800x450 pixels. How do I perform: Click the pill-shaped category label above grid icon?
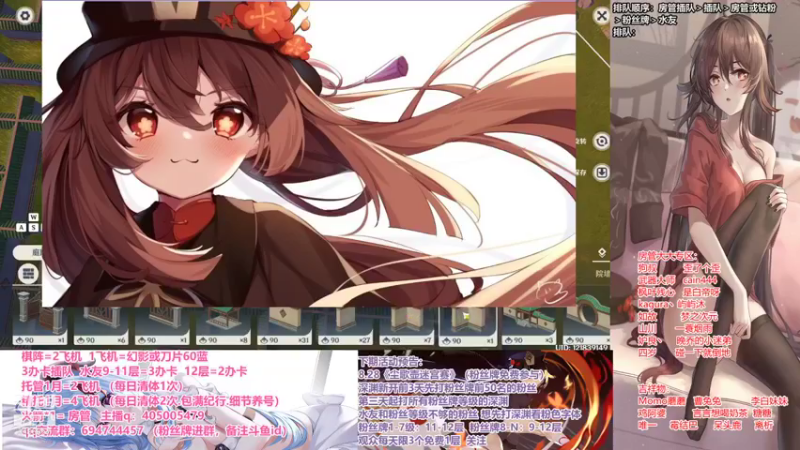tap(30, 253)
